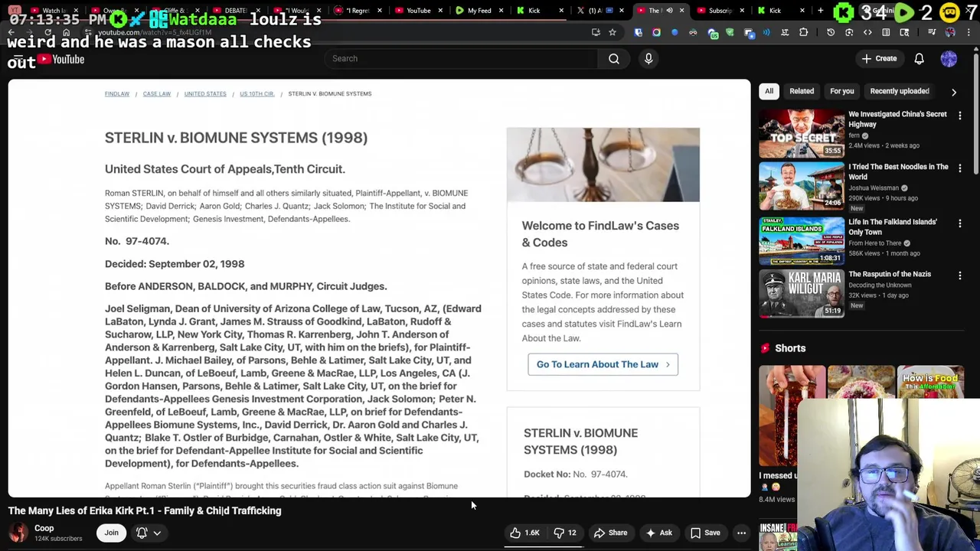980x551 pixels.
Task: Open options menu for China's Secret Highway video
Action: [960, 116]
